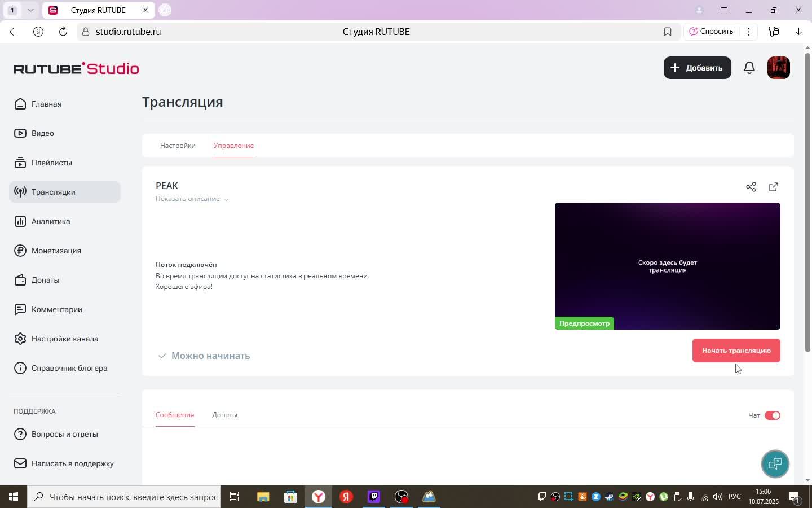Open File Explorer from taskbar

pyautogui.click(x=263, y=497)
